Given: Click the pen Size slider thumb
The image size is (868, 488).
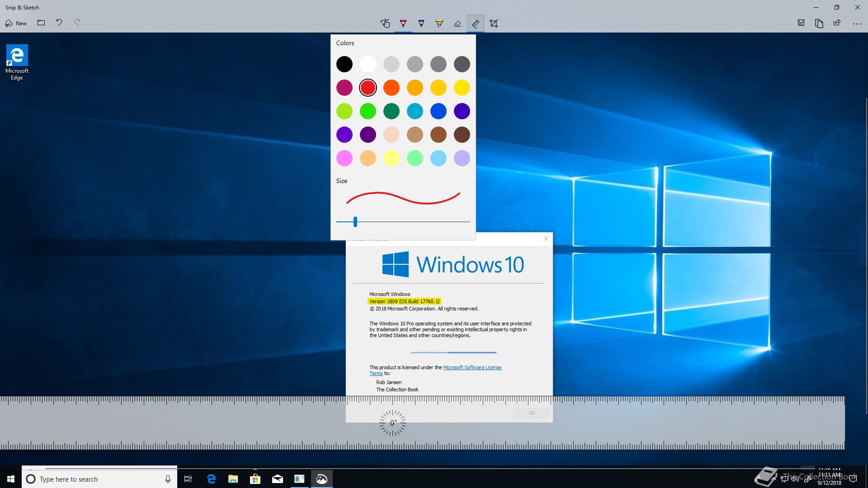Looking at the screenshot, I should click(355, 222).
